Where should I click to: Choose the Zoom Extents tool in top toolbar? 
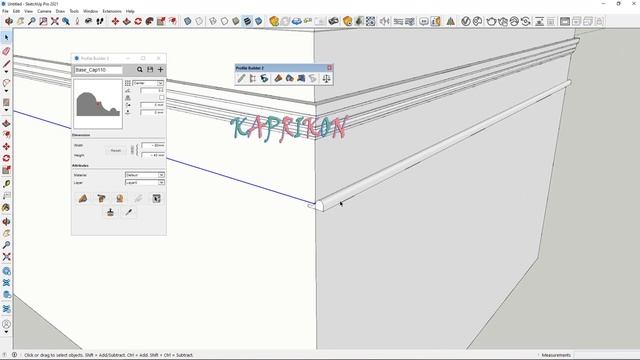coord(55,21)
